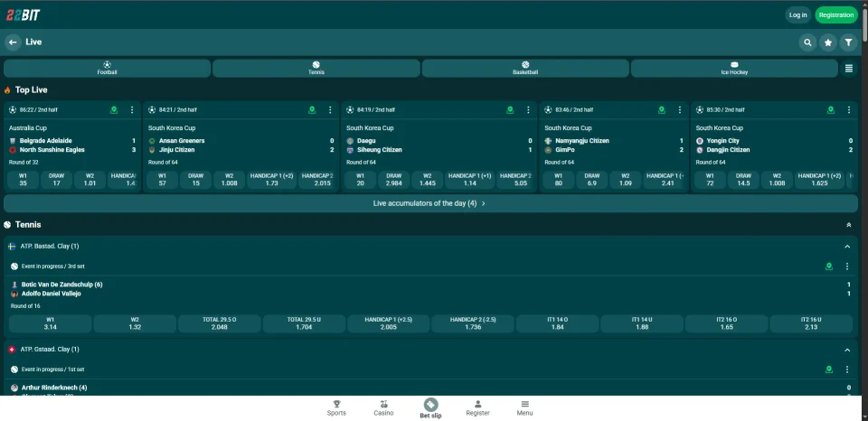The image size is (868, 421).
Task: Collapse ATP Gstaad Clay league
Action: coord(847,350)
